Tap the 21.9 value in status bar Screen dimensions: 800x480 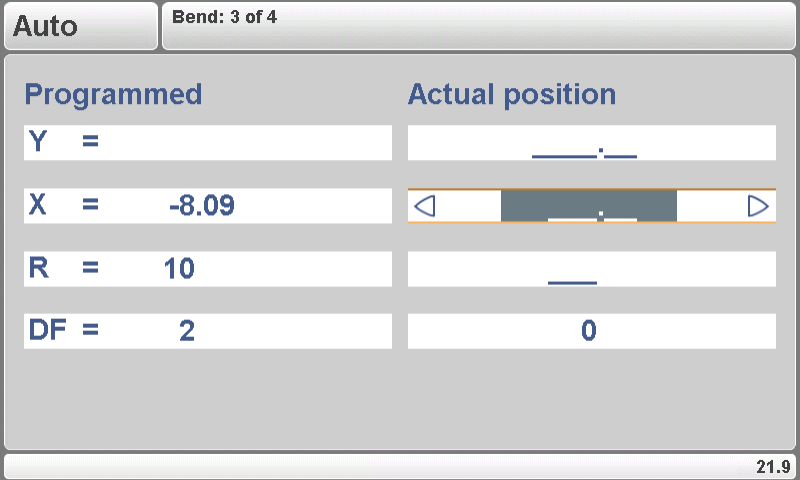[773, 467]
